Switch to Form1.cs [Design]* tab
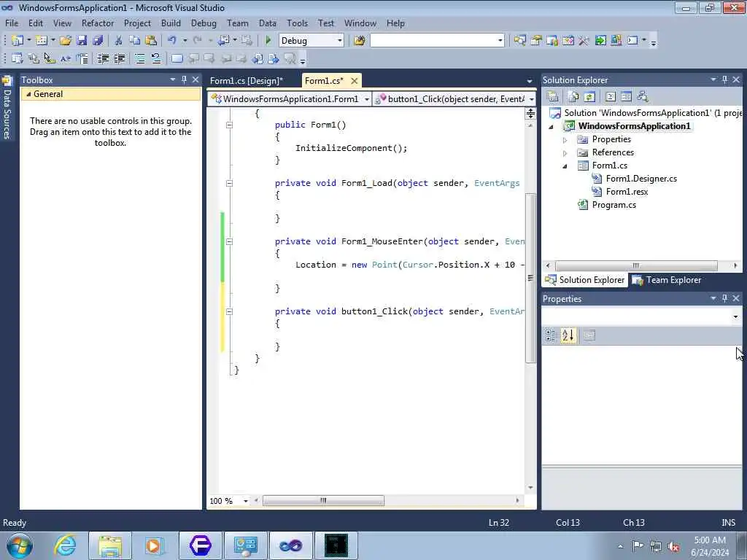Screen dimensions: 747x560 point(247,80)
